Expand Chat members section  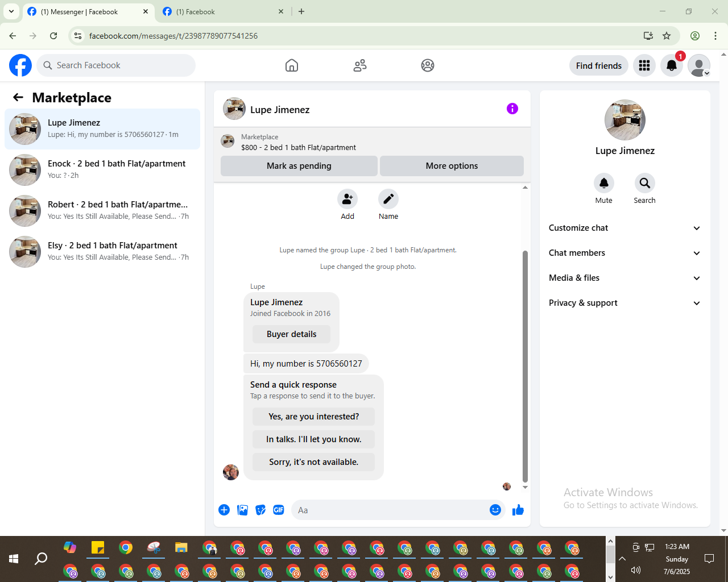click(624, 253)
